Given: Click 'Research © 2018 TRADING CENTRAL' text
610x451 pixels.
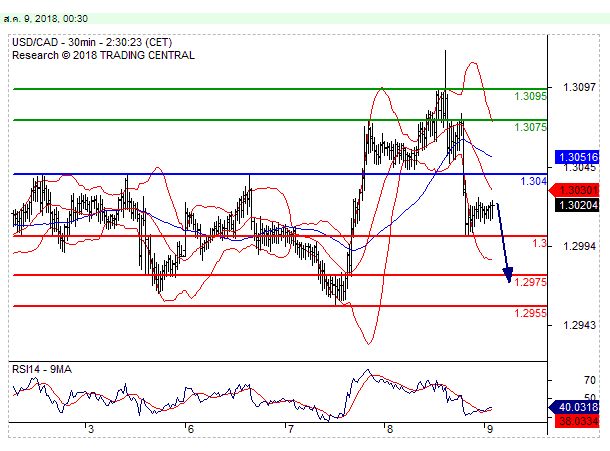Looking at the screenshot, I should point(103,55).
